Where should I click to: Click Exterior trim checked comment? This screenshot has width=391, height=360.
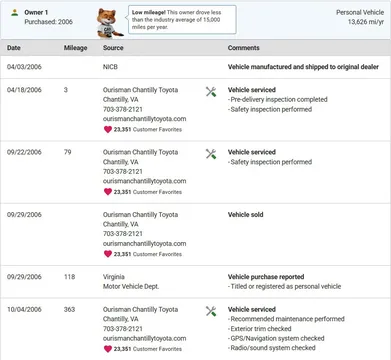tap(260, 329)
